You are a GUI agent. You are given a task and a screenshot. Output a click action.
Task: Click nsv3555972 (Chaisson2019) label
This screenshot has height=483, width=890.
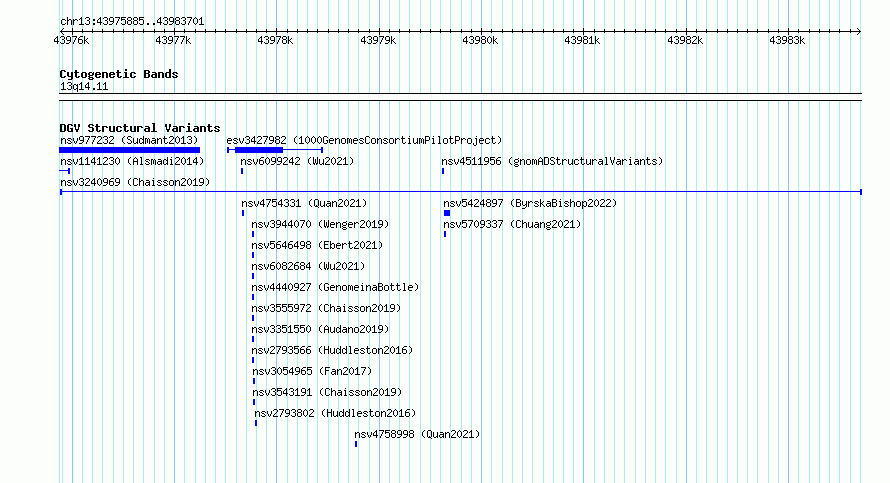pos(326,308)
